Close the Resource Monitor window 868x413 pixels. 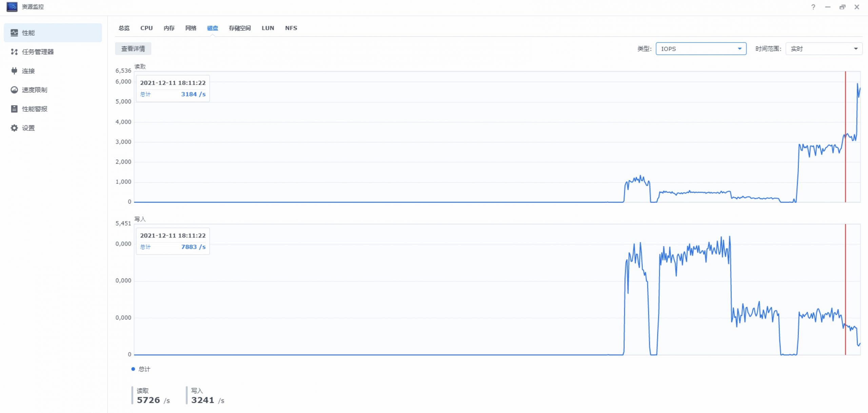coord(857,7)
